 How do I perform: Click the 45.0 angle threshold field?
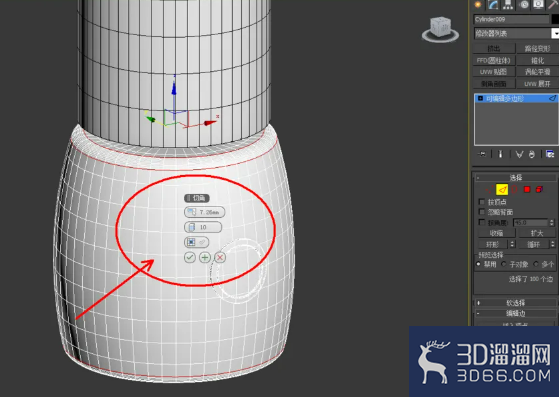point(530,222)
